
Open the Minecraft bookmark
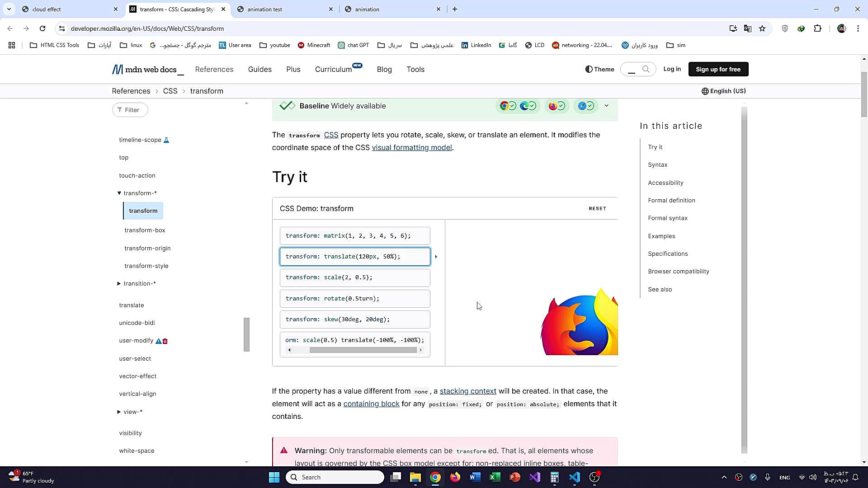click(314, 45)
